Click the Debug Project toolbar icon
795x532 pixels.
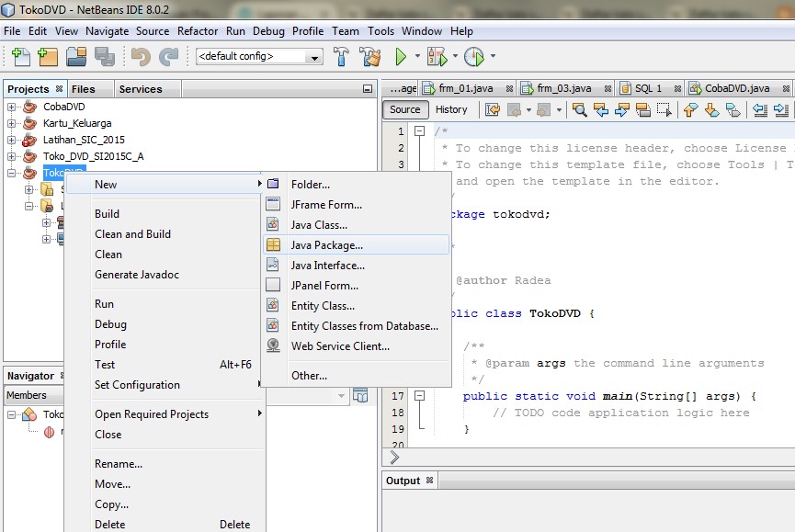(438, 57)
